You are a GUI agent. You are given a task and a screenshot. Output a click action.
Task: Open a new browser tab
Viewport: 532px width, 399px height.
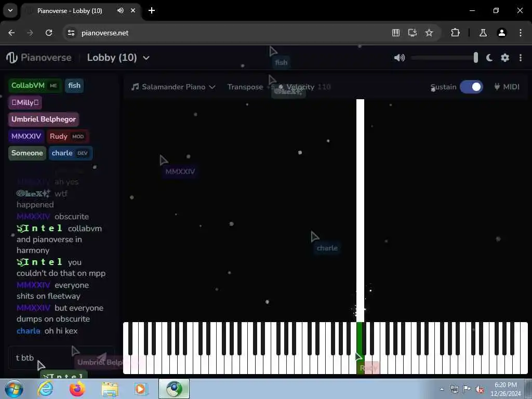[x=152, y=10]
